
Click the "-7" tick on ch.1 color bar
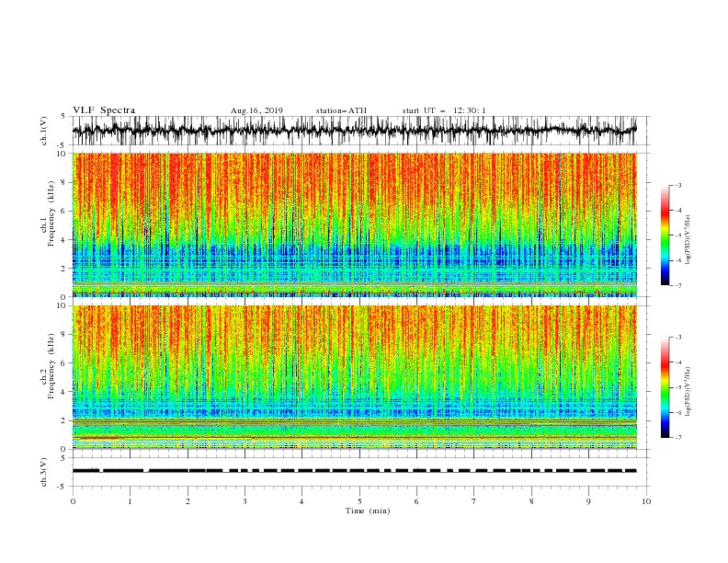(678, 285)
